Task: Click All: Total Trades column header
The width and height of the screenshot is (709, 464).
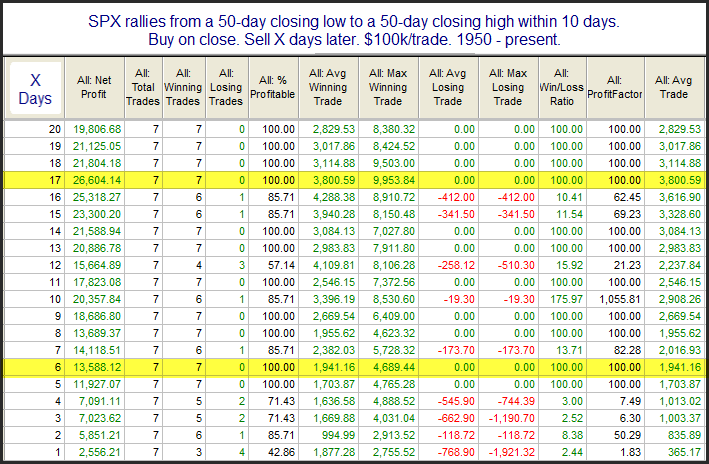Action: (x=143, y=88)
